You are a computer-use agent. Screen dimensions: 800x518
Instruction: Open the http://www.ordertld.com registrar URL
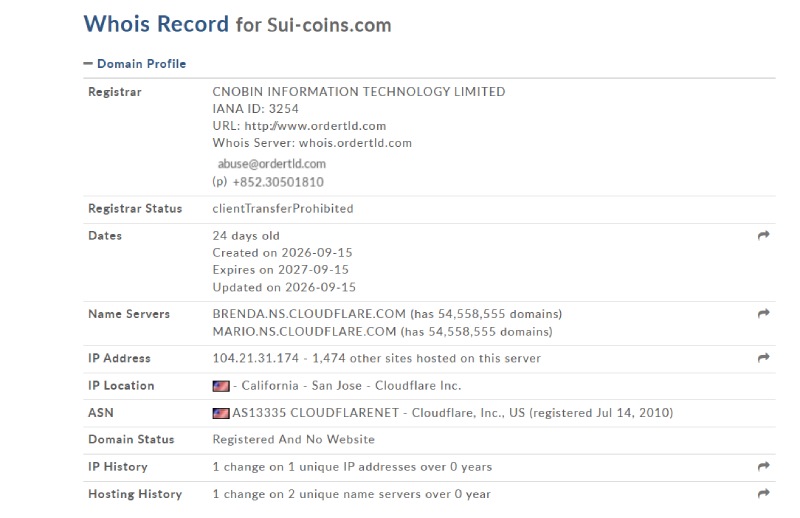tap(315, 126)
